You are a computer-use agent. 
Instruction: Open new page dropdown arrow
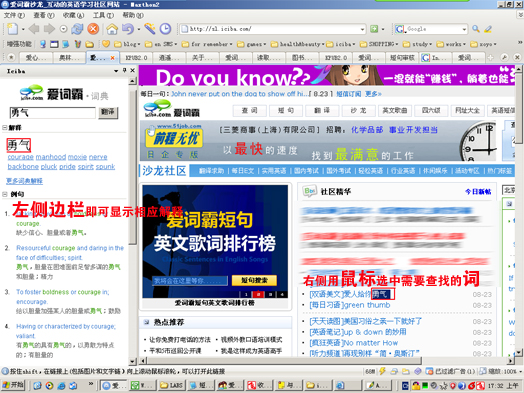click(23, 29)
